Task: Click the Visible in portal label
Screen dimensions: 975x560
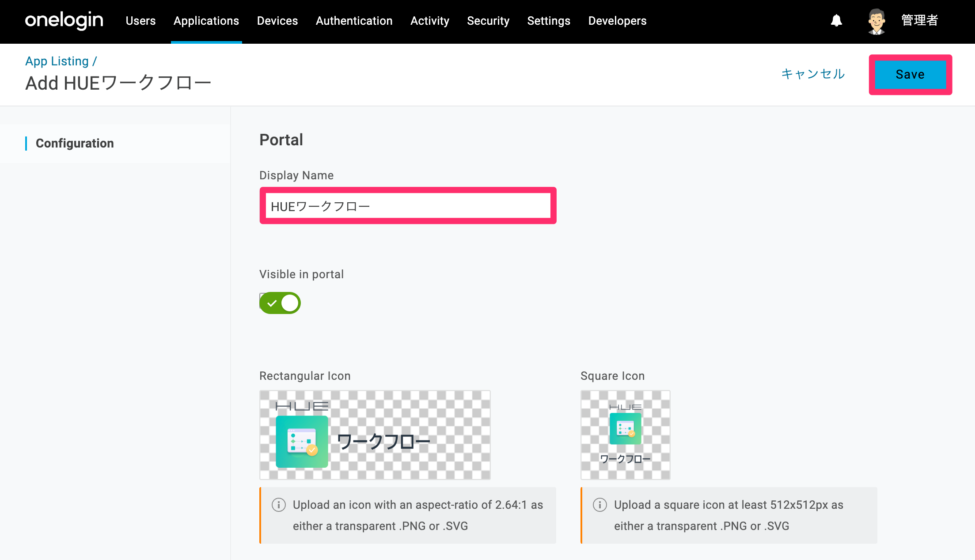Action: click(x=301, y=274)
